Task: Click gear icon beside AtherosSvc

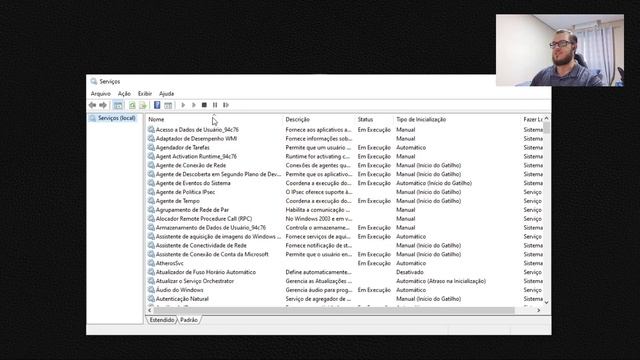Action: [x=151, y=263]
